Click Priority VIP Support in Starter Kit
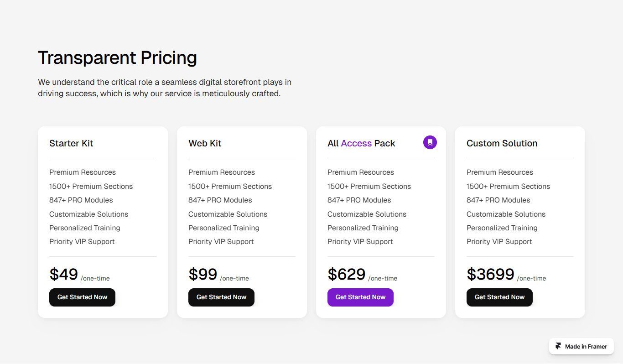Viewport: 623px width, 364px height. (x=82, y=242)
